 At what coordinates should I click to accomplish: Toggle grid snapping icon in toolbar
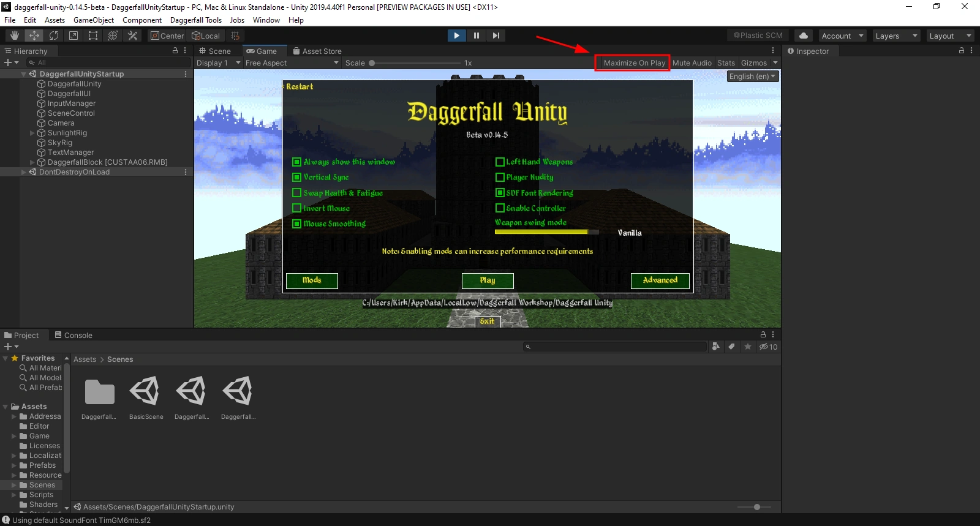(x=235, y=36)
